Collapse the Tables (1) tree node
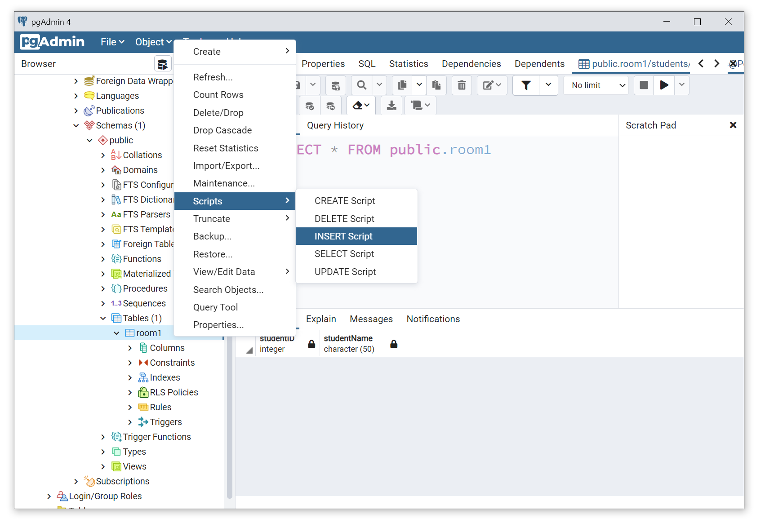The image size is (765, 532). [x=103, y=318]
